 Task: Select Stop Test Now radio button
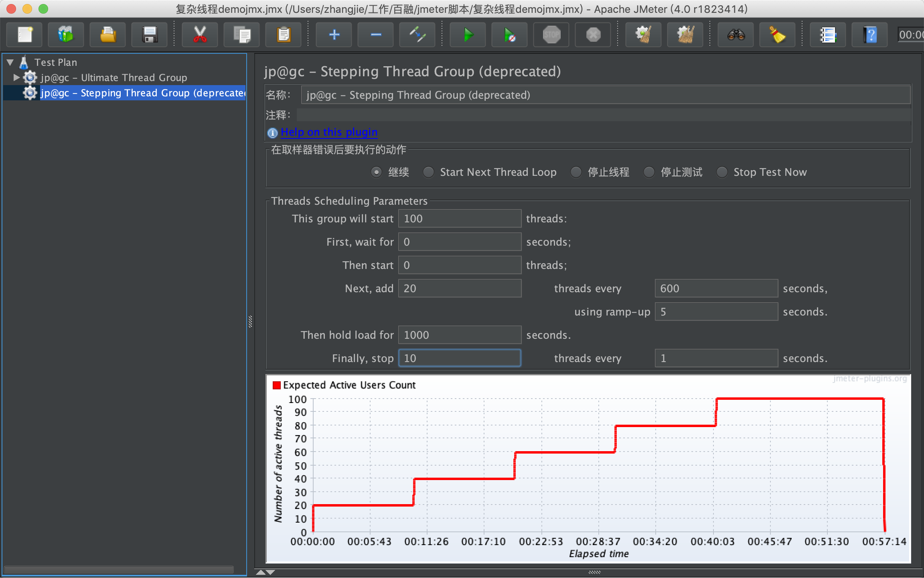722,172
